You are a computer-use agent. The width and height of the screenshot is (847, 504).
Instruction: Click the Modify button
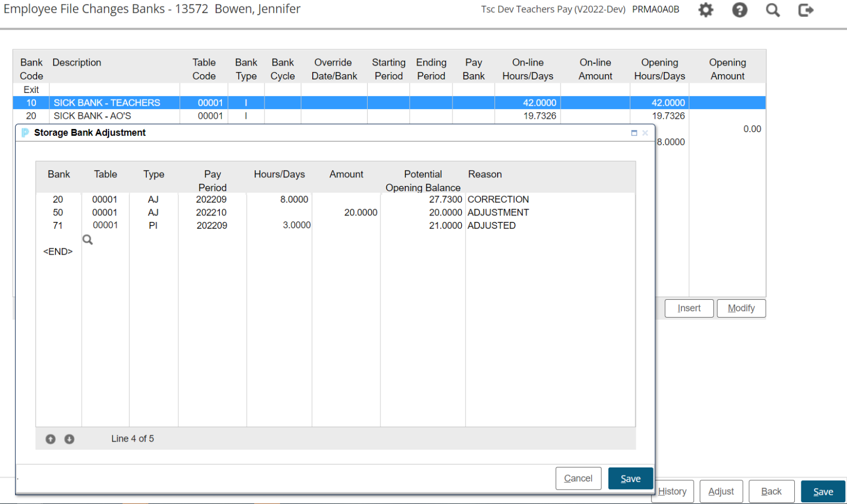click(741, 308)
